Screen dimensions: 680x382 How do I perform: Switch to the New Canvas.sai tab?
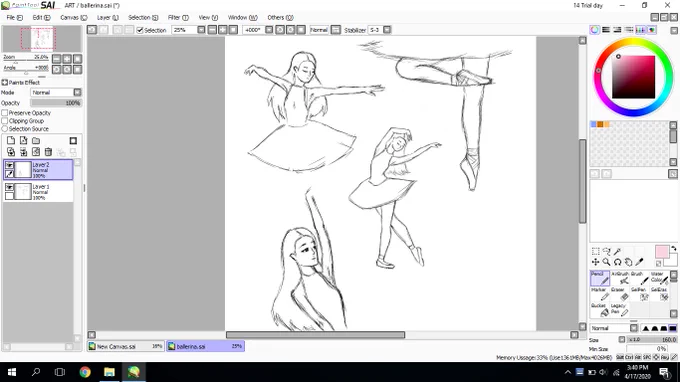(x=126, y=346)
